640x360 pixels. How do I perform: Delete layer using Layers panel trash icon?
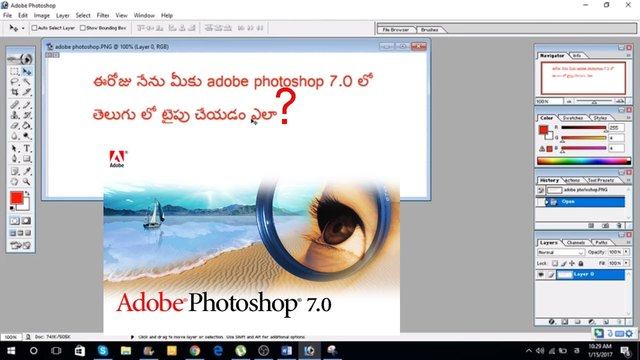point(619,322)
